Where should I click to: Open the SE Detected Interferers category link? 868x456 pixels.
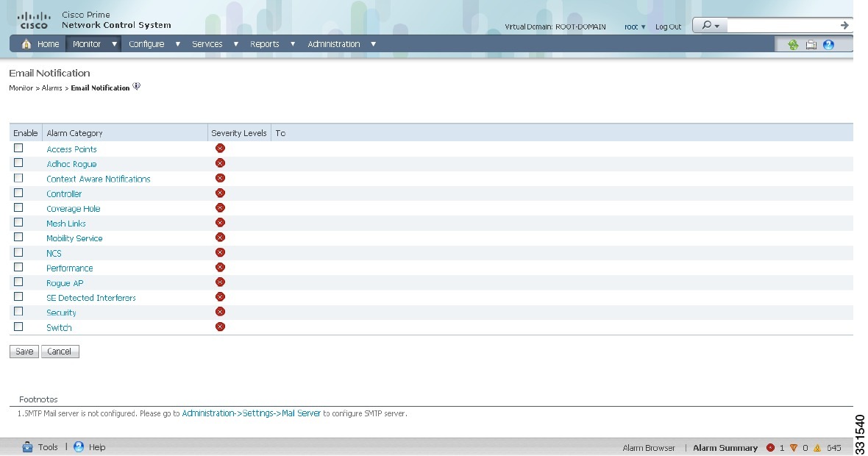pos(91,298)
